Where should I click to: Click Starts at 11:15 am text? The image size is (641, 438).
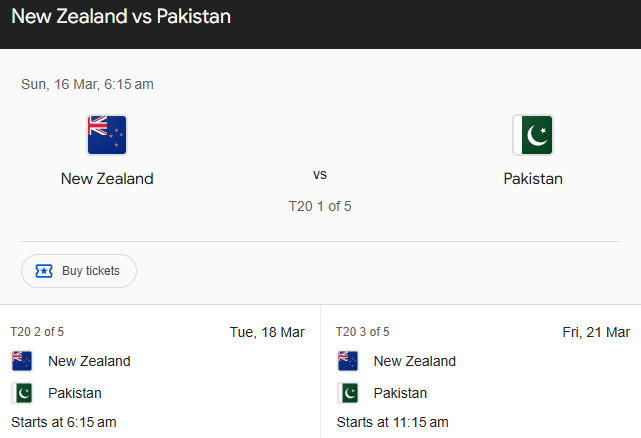[x=392, y=422]
